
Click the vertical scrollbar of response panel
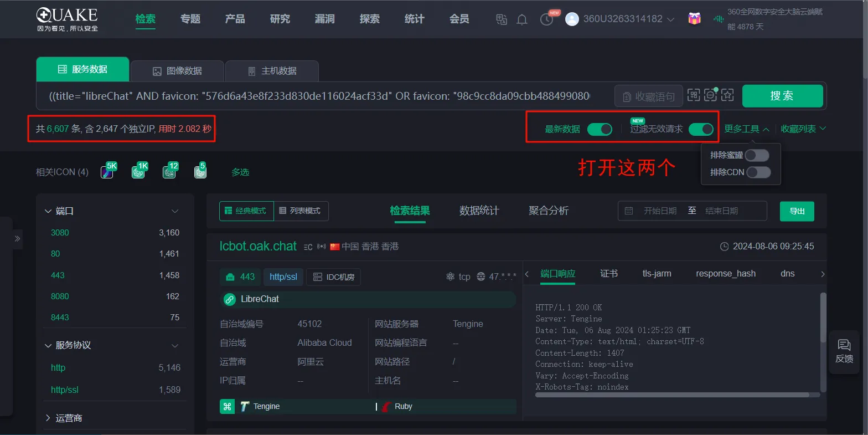[823, 318]
